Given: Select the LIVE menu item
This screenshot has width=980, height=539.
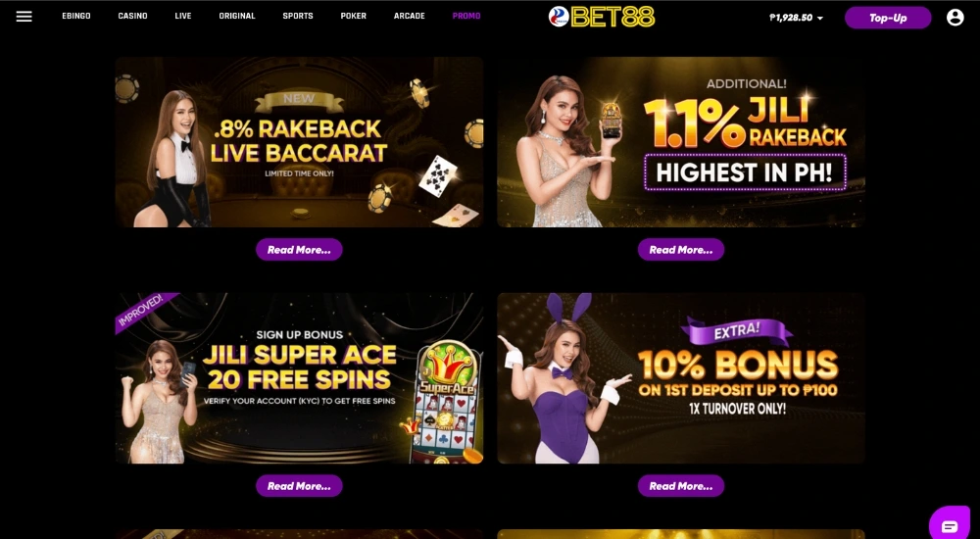Looking at the screenshot, I should tap(183, 17).
